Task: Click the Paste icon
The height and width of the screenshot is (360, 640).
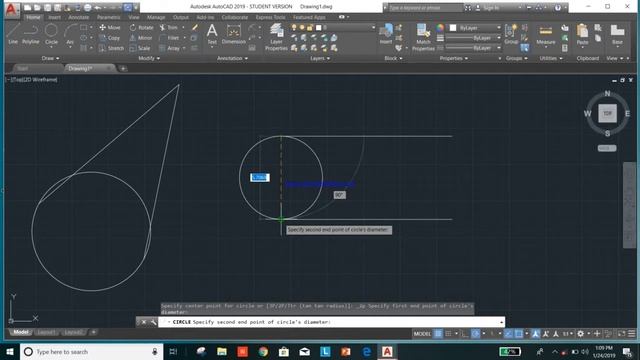Action: click(x=582, y=35)
